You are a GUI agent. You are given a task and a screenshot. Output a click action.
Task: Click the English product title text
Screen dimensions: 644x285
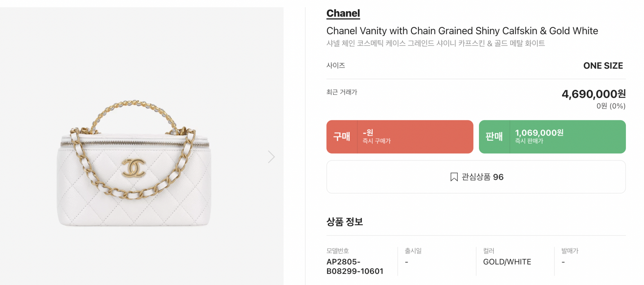tap(462, 31)
